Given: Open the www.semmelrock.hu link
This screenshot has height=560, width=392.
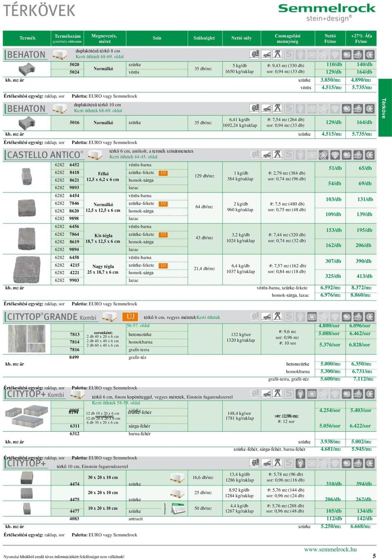Looking at the screenshot, I should pyautogui.click(x=330, y=549).
